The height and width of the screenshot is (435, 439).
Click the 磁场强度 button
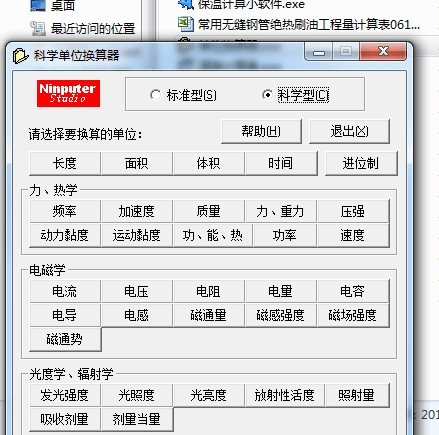point(353,315)
